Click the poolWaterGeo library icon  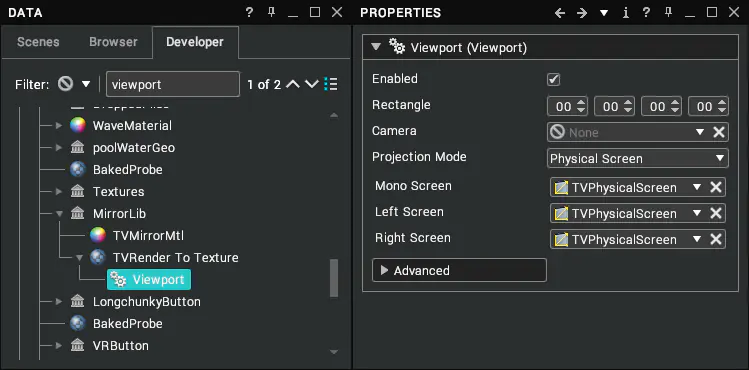[x=77, y=148]
